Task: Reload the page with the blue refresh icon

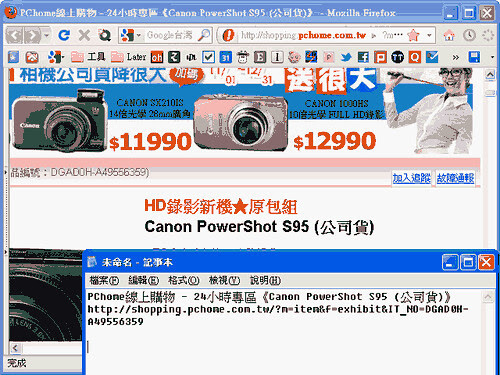Action: (x=64, y=35)
